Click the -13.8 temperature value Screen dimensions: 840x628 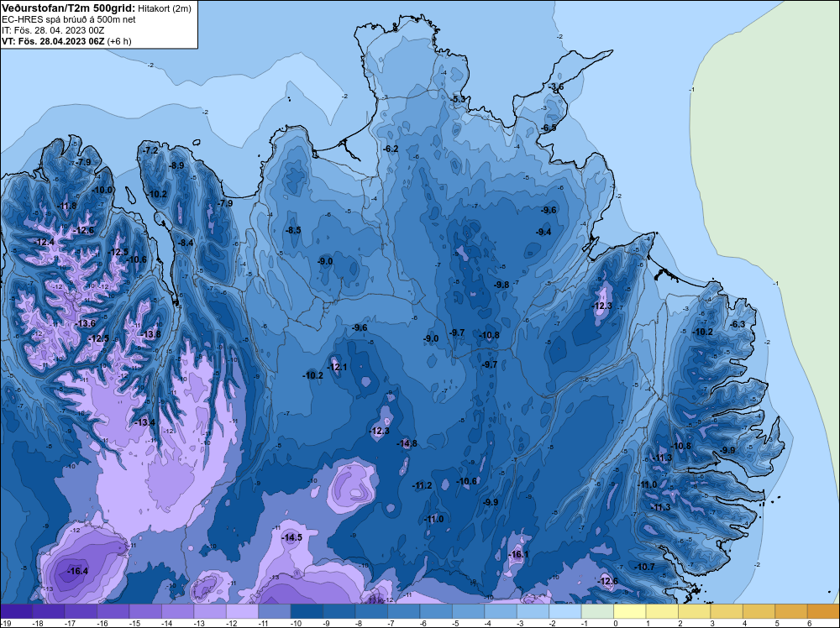coord(150,334)
